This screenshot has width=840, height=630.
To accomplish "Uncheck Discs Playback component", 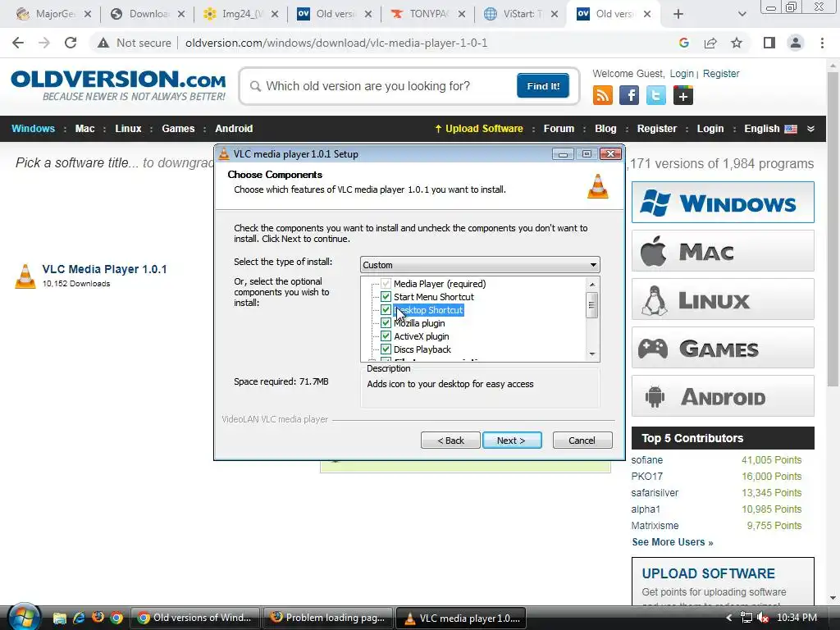I will (x=386, y=349).
